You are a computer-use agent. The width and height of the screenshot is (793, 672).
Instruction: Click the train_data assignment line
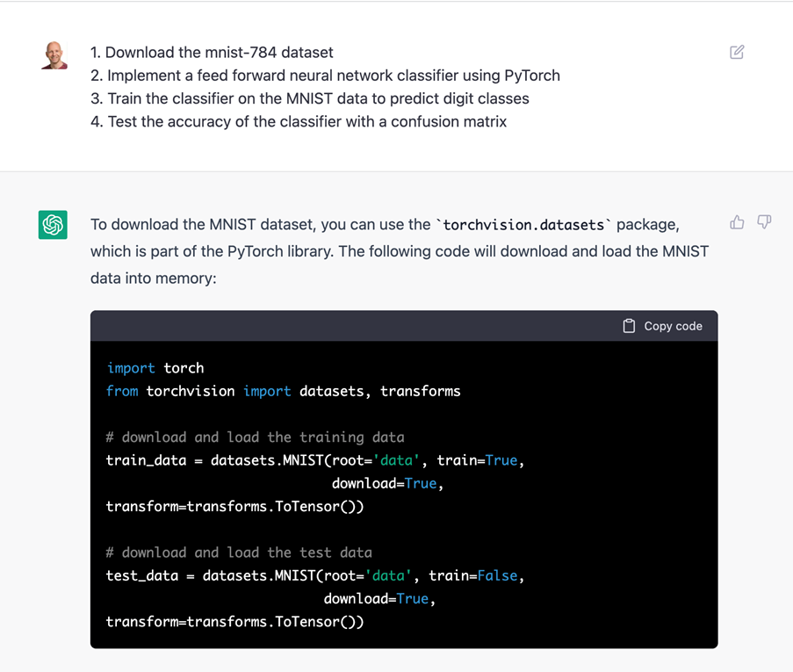click(x=314, y=460)
